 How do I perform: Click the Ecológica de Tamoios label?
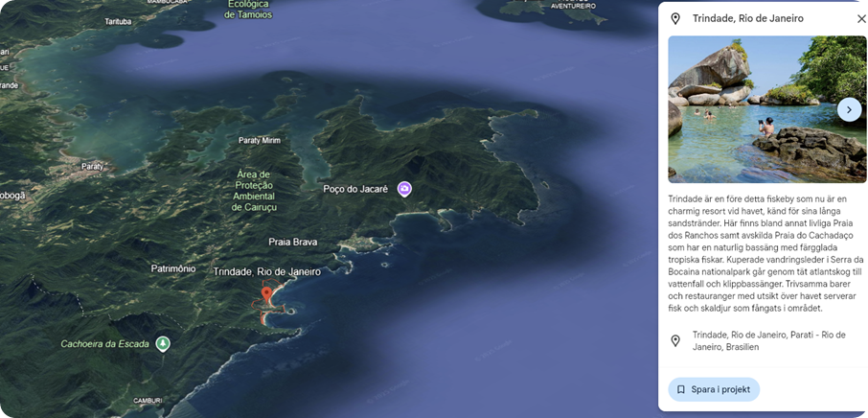tap(248, 10)
